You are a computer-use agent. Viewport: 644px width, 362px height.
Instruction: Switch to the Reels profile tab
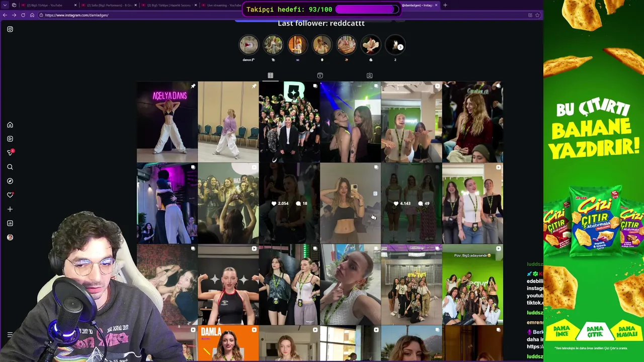pos(320,75)
